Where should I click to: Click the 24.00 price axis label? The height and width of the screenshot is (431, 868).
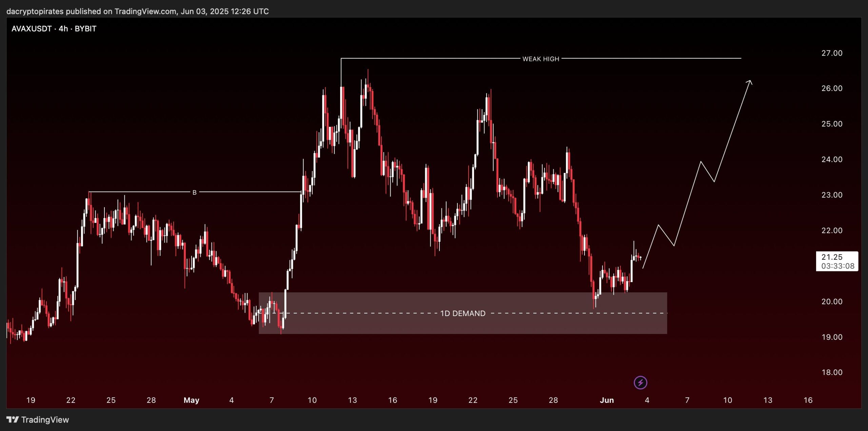pyautogui.click(x=831, y=159)
